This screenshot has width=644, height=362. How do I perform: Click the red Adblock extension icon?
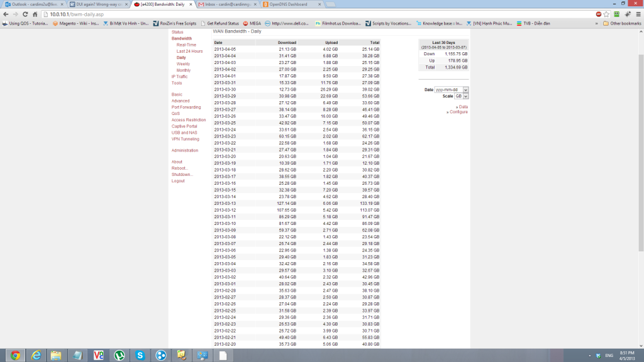(x=598, y=14)
